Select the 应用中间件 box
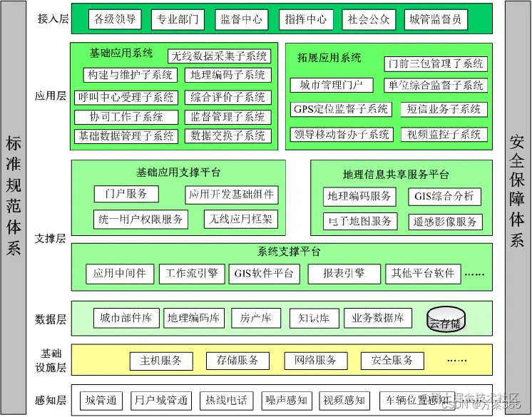 [120, 274]
